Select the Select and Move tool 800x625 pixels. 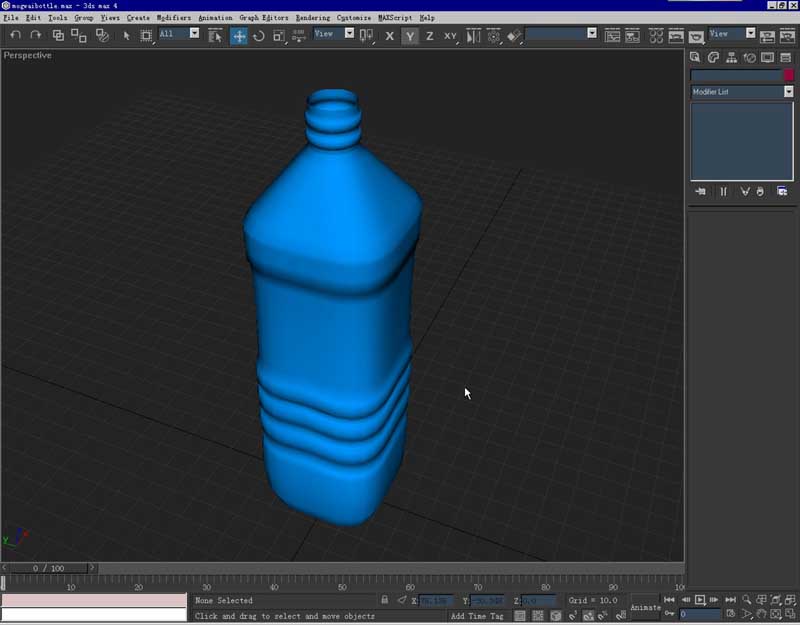tap(239, 36)
